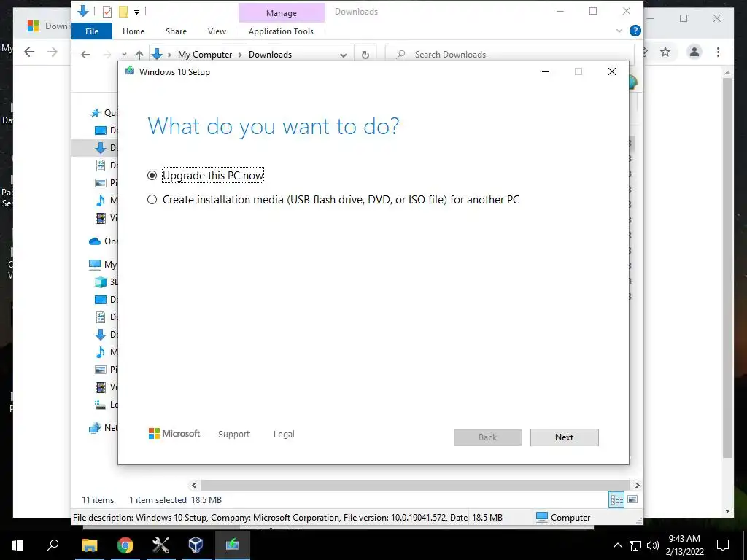Click the Manage contextual tab
Screen dimensions: 747x560
(x=281, y=13)
